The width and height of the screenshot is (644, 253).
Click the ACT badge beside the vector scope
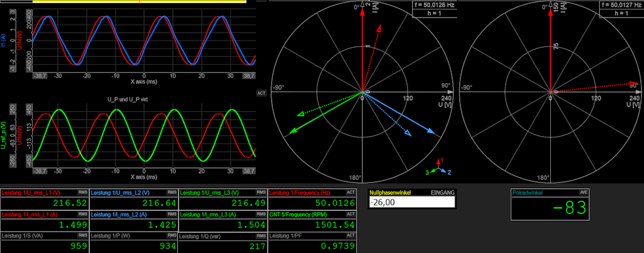(x=261, y=93)
